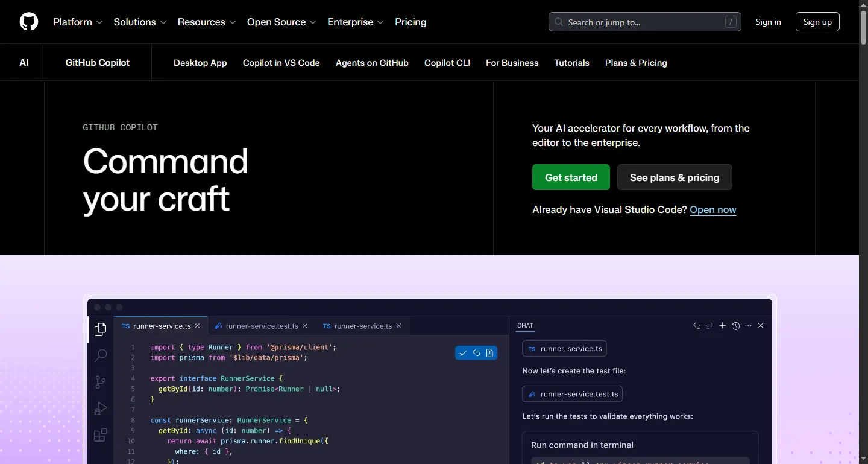Click See plans & pricing button
The width and height of the screenshot is (868, 464).
(675, 177)
